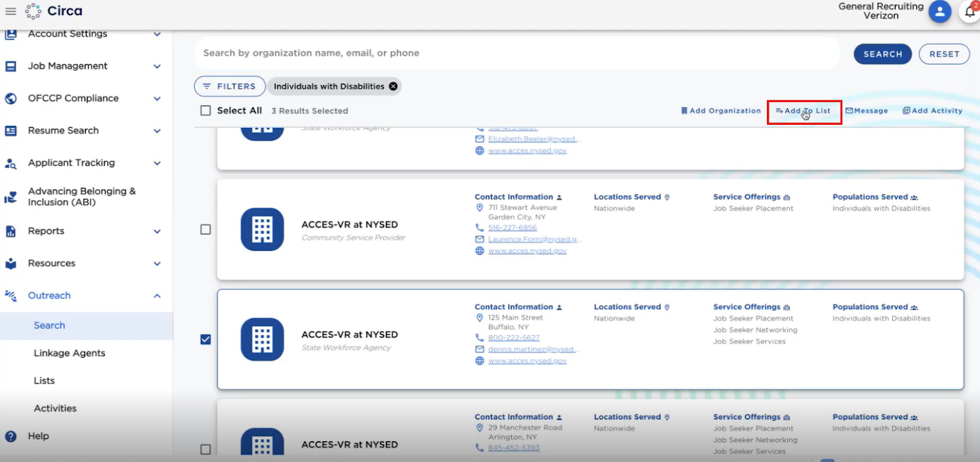The width and height of the screenshot is (980, 462).
Task: Expand the Applicant Tracking menu chevron
Action: click(x=157, y=163)
